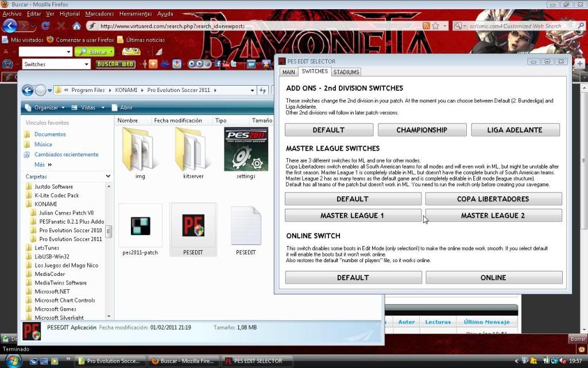588x368 pixels.
Task: Click the Windows Start orb
Action: click(x=13, y=361)
